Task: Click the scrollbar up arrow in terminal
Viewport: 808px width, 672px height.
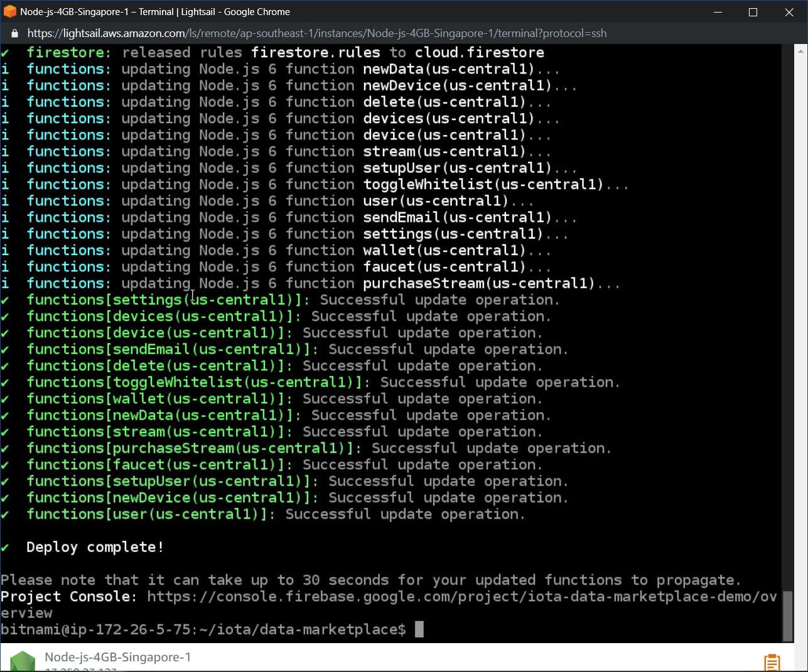Action: coord(800,51)
